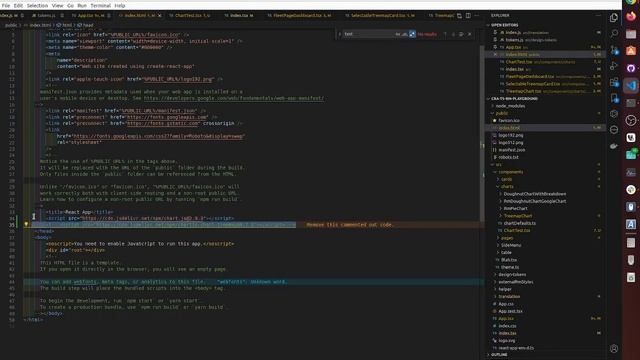Open the Go menu
Viewport: 640px width, 360px height.
(x=70, y=6)
